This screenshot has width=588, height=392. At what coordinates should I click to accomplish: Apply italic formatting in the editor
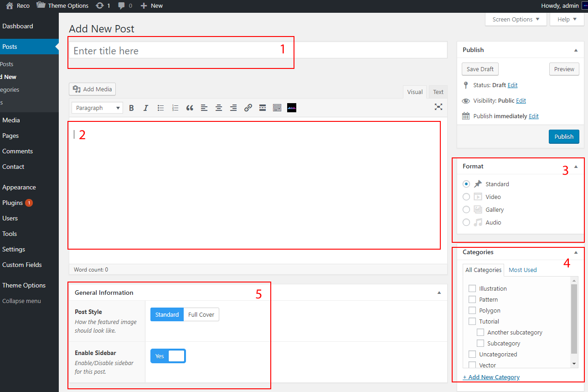146,108
